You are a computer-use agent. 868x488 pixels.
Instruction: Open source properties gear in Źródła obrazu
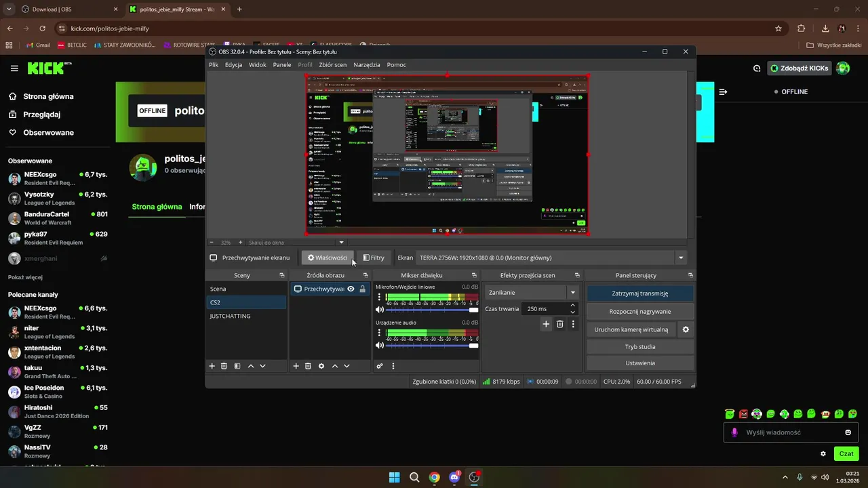click(321, 366)
